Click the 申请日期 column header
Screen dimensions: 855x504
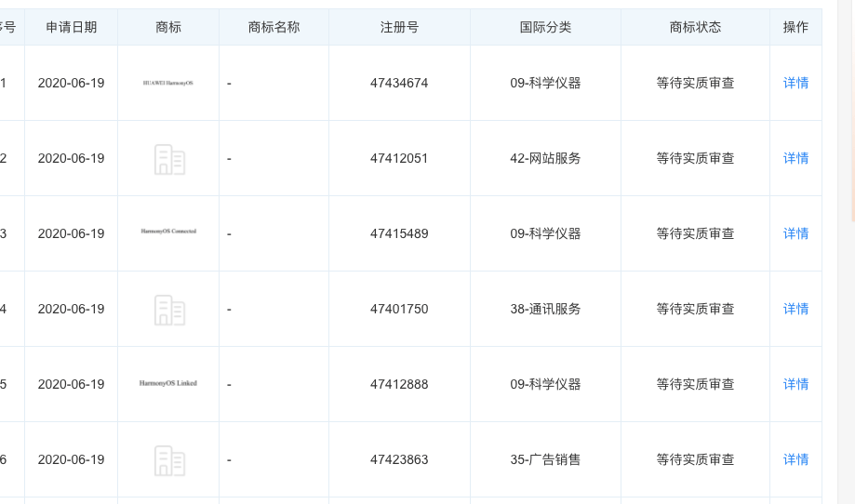click(72, 28)
